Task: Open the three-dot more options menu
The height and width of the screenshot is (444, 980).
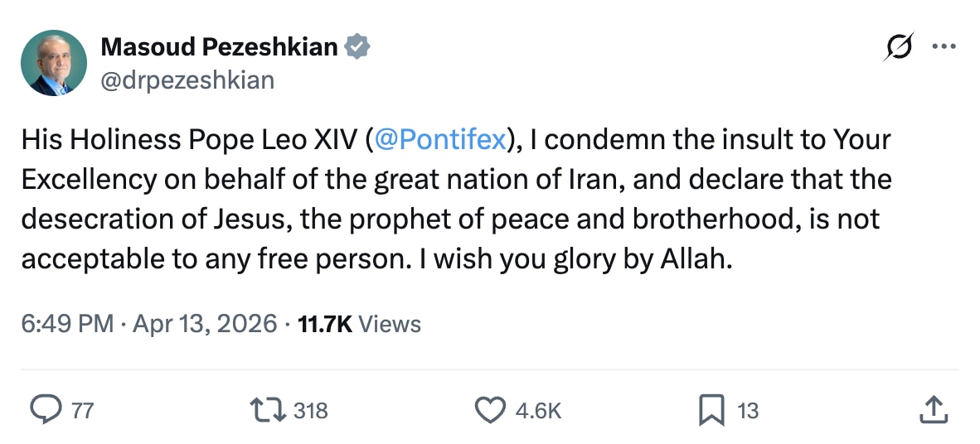Action: [944, 47]
